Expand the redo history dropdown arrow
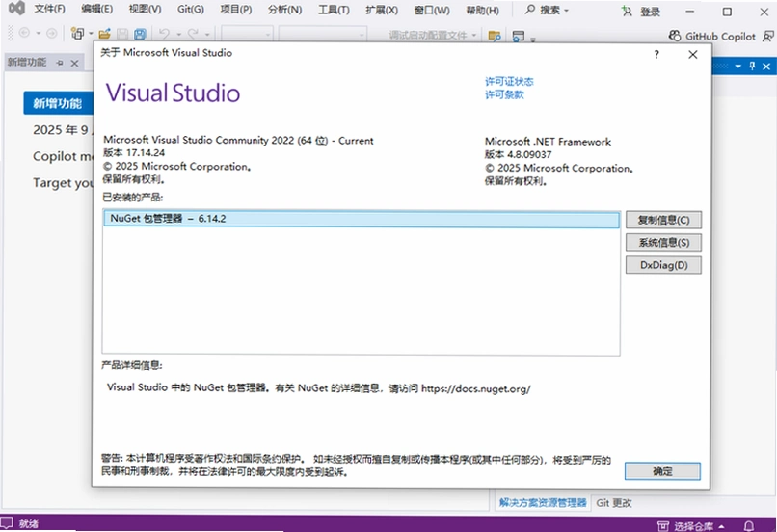The width and height of the screenshot is (777, 532). point(207,34)
